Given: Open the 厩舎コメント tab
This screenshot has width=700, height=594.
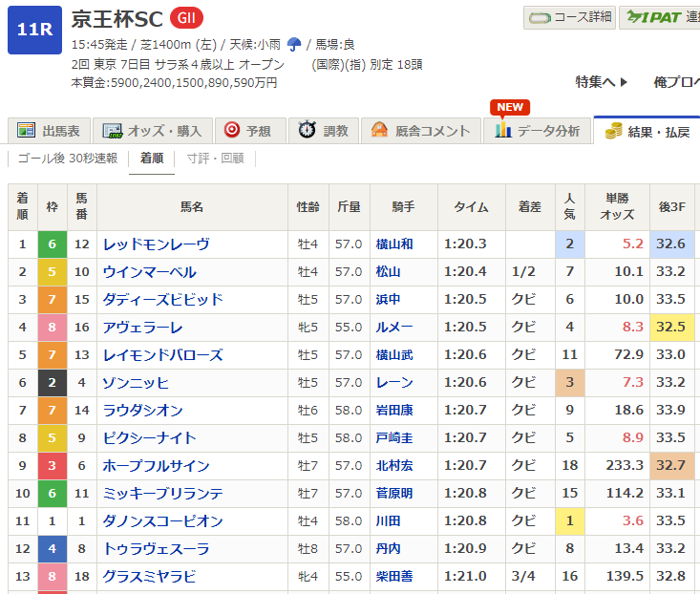Looking at the screenshot, I should pyautogui.click(x=420, y=131).
